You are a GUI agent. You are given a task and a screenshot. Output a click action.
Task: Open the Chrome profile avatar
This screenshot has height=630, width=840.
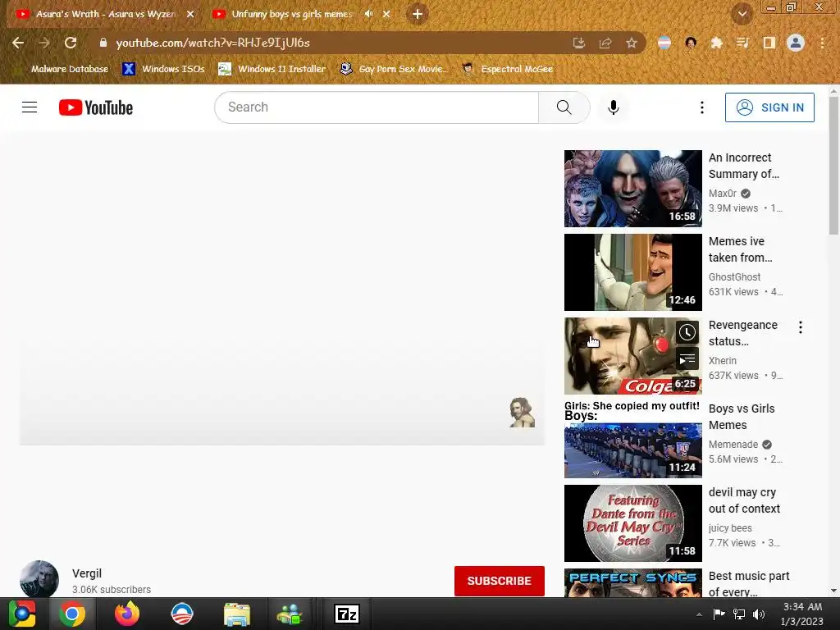[x=796, y=43]
